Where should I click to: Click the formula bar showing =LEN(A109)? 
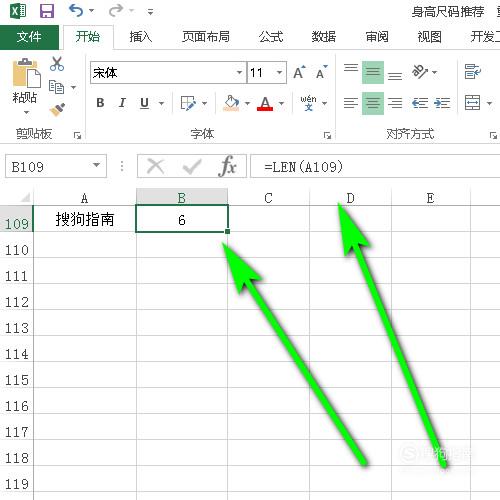(375, 166)
